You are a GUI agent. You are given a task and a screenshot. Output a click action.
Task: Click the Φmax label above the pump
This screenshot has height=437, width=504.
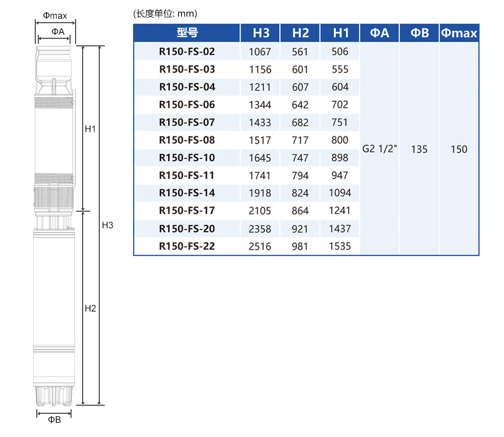(55, 16)
